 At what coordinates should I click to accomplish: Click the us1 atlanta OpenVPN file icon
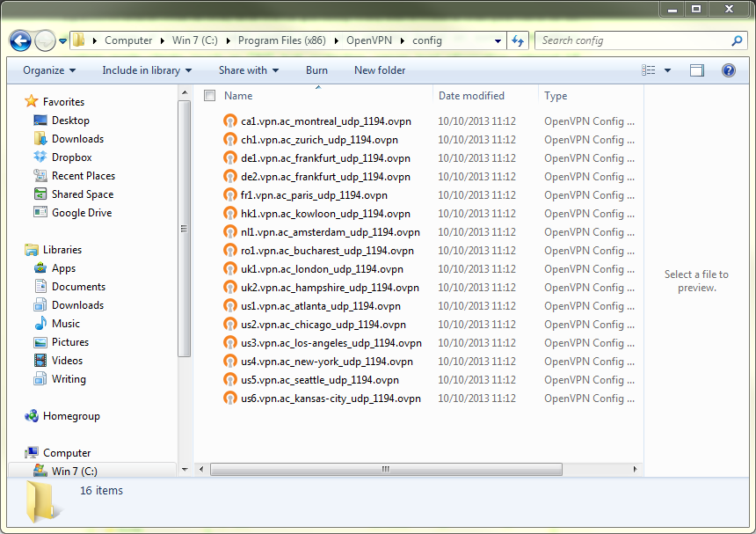point(230,306)
